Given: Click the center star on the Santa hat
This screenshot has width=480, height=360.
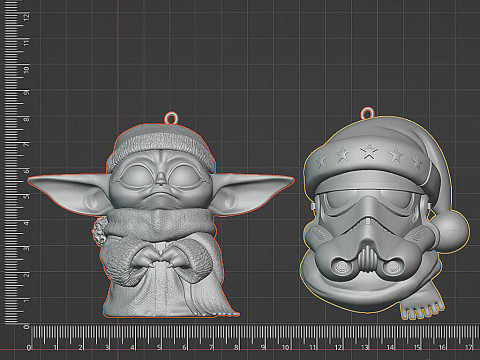Looking at the screenshot, I should click(x=369, y=152).
